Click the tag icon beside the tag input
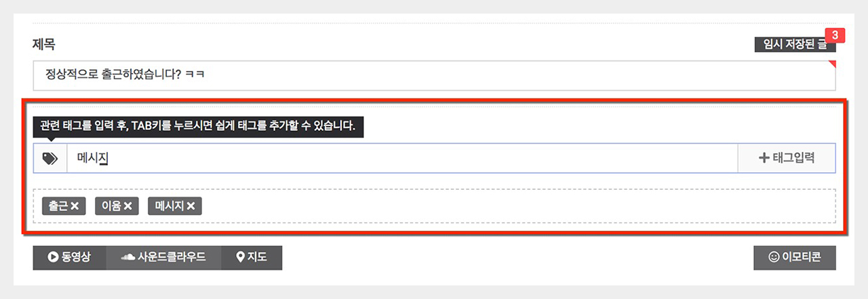This screenshot has height=299, width=868. click(x=50, y=158)
